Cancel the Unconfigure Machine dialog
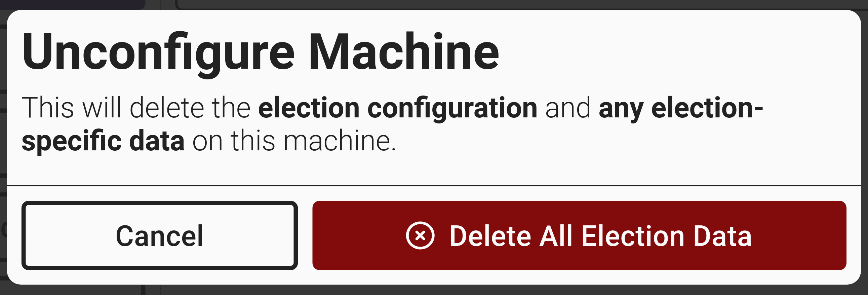 pos(159,236)
